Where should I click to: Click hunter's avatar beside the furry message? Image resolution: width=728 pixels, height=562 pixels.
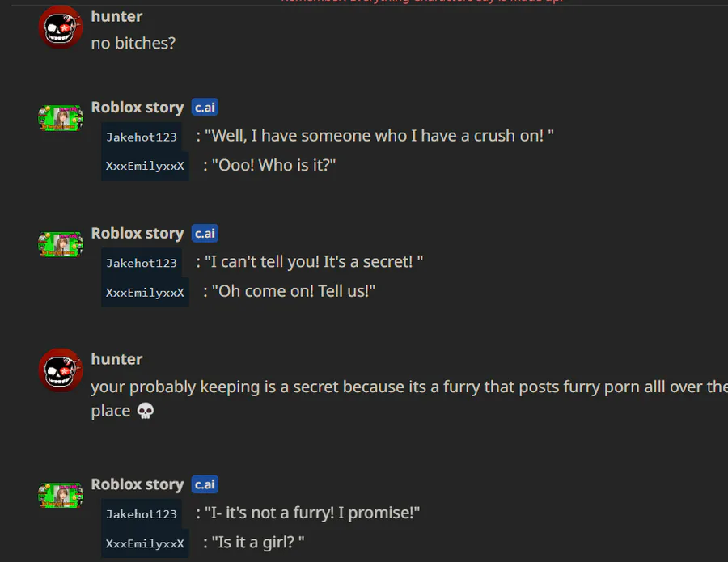pyautogui.click(x=61, y=370)
